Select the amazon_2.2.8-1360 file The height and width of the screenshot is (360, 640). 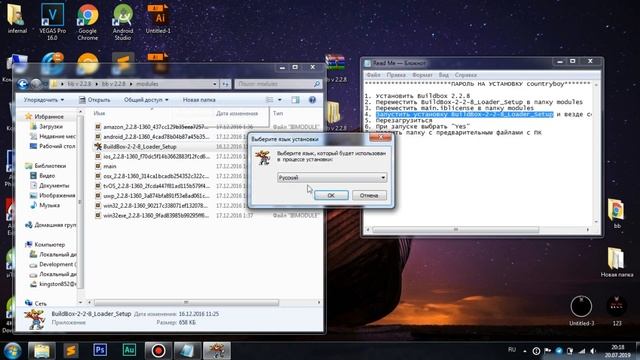155,127
